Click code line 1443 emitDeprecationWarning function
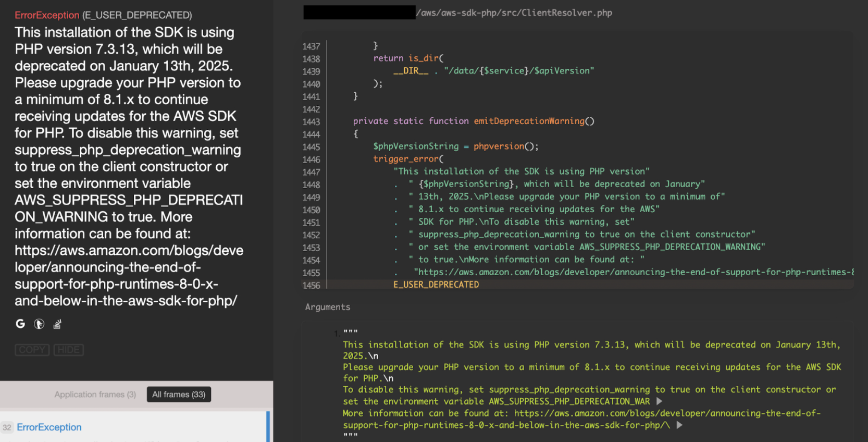868x442 pixels. (474, 121)
